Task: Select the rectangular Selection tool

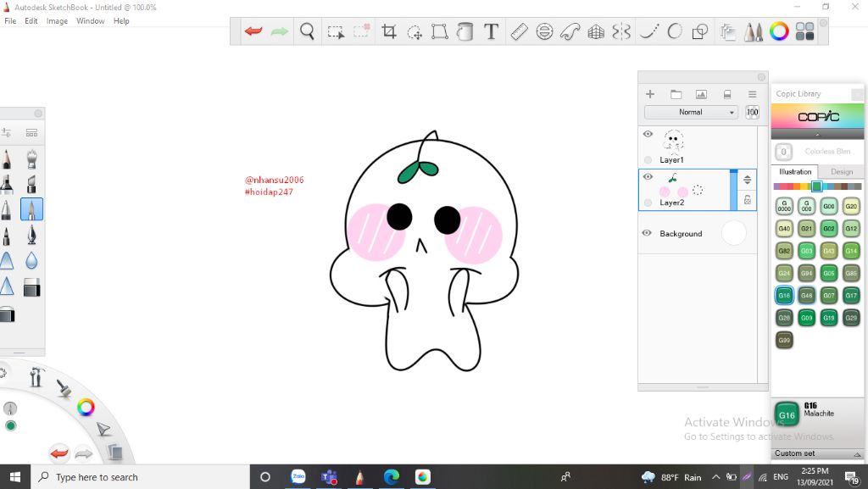Action: coord(336,32)
